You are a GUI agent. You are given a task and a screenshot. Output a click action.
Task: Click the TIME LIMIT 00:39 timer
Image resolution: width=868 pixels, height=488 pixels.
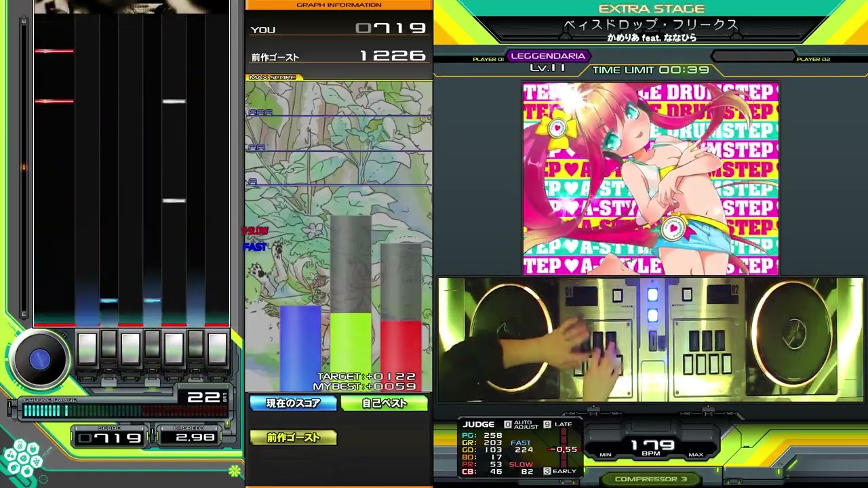tap(651, 70)
